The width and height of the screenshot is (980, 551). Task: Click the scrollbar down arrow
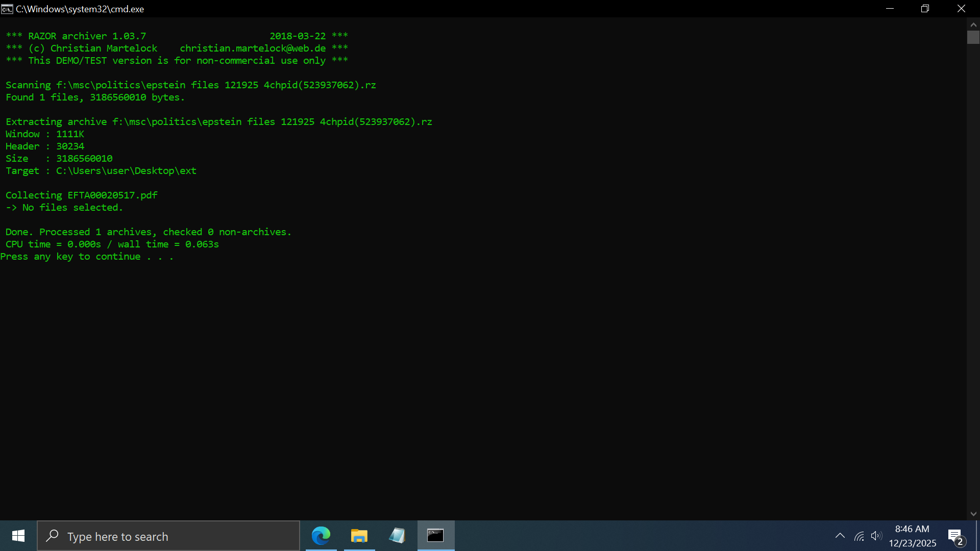click(x=973, y=514)
